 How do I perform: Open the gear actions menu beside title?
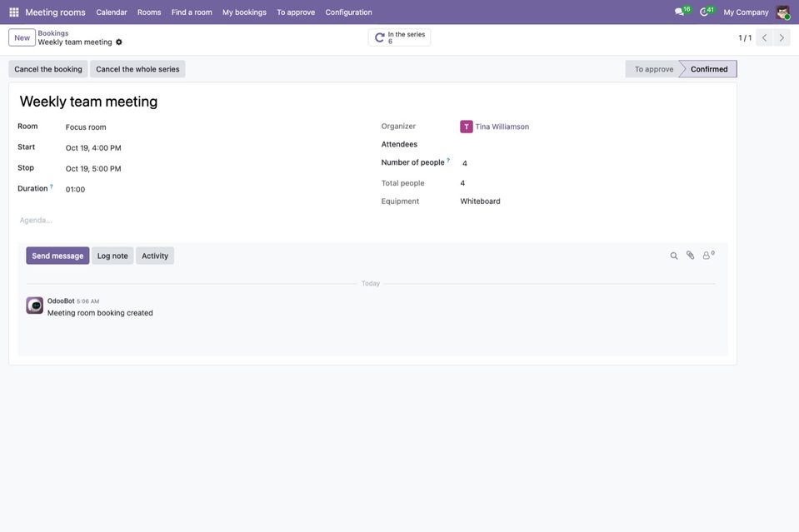[119, 42]
